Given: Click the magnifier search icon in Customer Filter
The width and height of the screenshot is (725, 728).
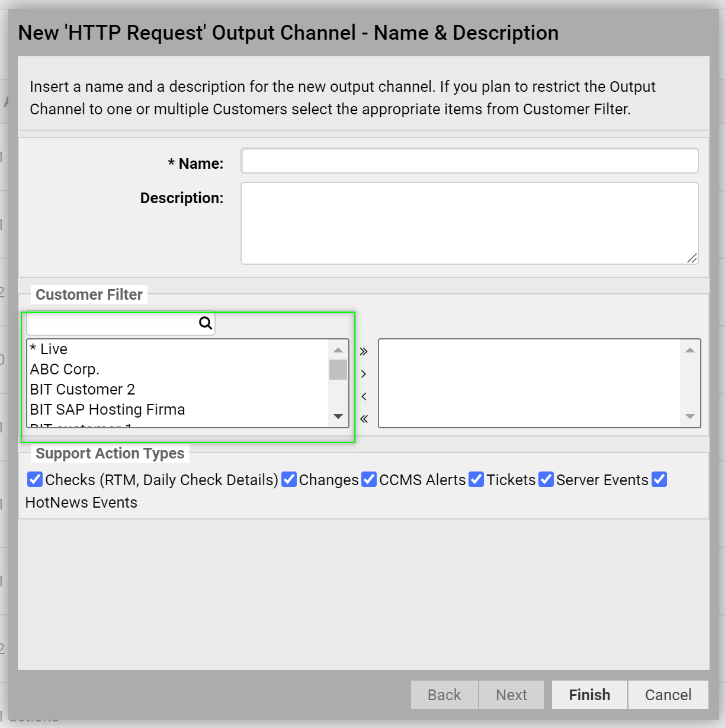Looking at the screenshot, I should 204,323.
